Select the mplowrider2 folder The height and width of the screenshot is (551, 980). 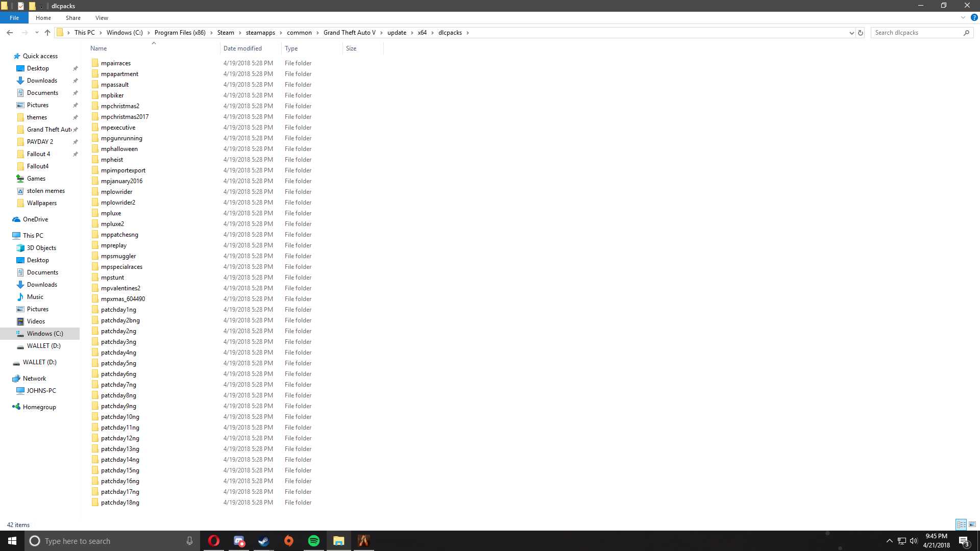pos(118,203)
